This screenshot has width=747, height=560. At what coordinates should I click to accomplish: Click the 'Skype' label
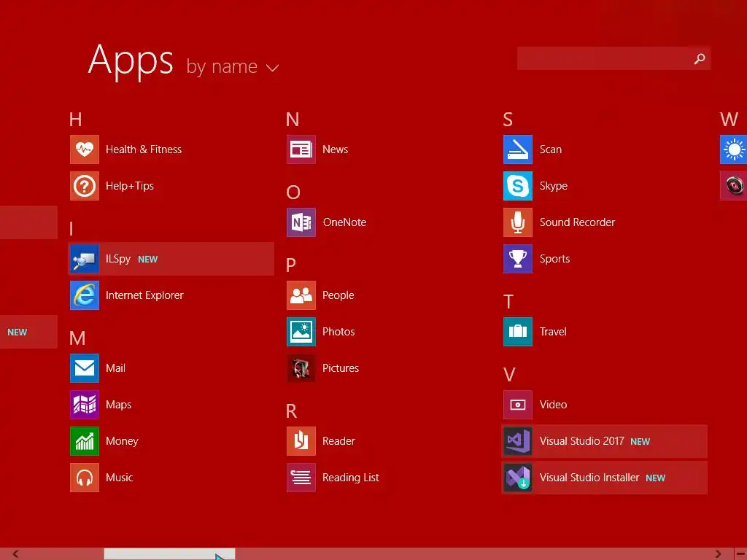coord(554,186)
